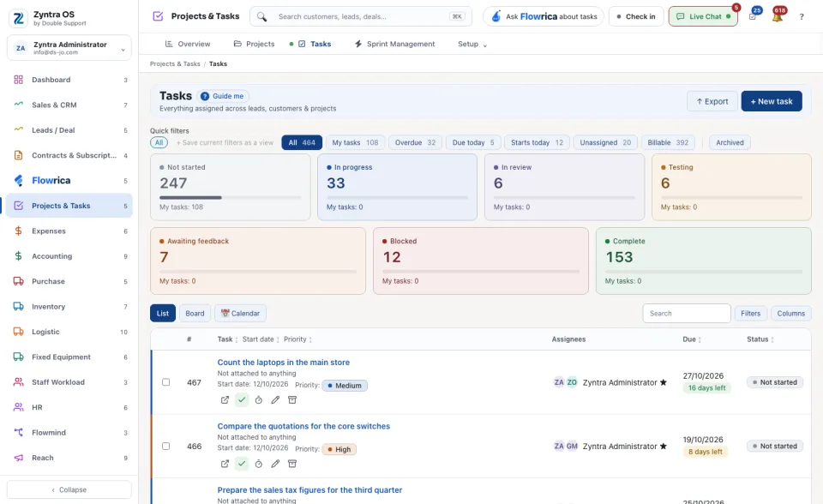Screen dimensions: 823x504
Task: Open Logistic truck icon in sidebar
Action: coord(18,332)
